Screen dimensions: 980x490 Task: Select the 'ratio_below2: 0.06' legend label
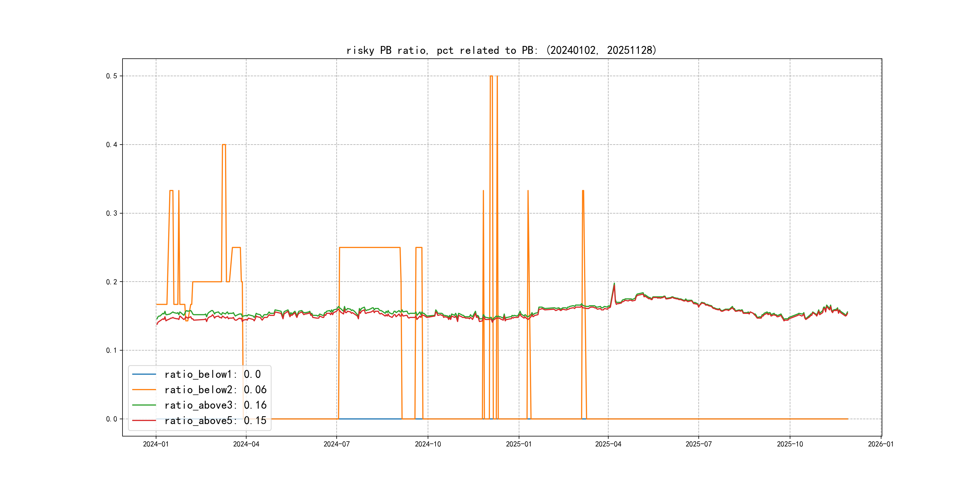pos(215,390)
